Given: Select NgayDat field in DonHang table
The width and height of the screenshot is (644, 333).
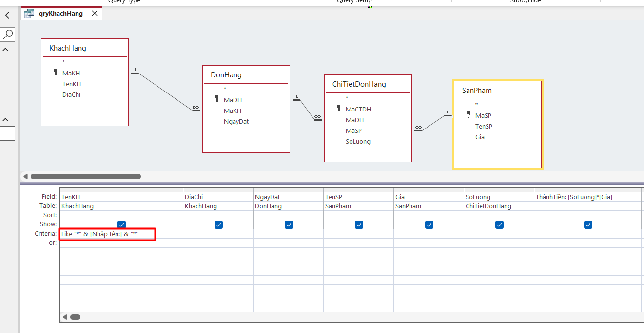Looking at the screenshot, I should coord(236,122).
